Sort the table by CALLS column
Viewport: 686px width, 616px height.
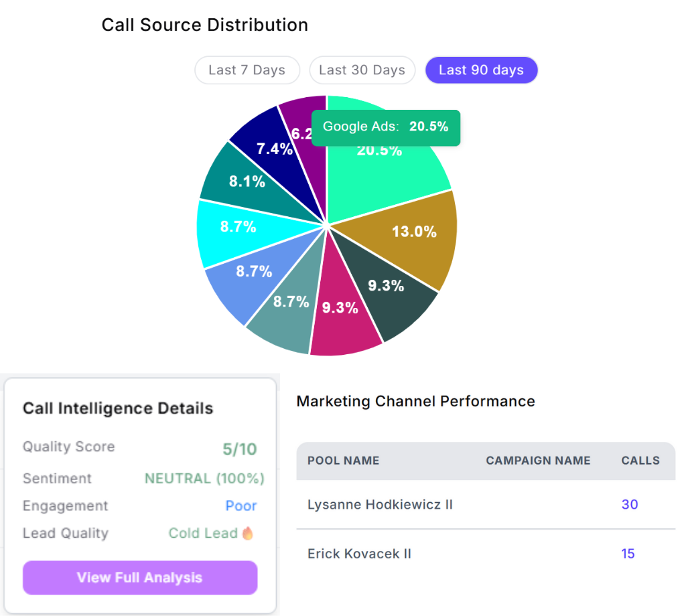tap(640, 461)
